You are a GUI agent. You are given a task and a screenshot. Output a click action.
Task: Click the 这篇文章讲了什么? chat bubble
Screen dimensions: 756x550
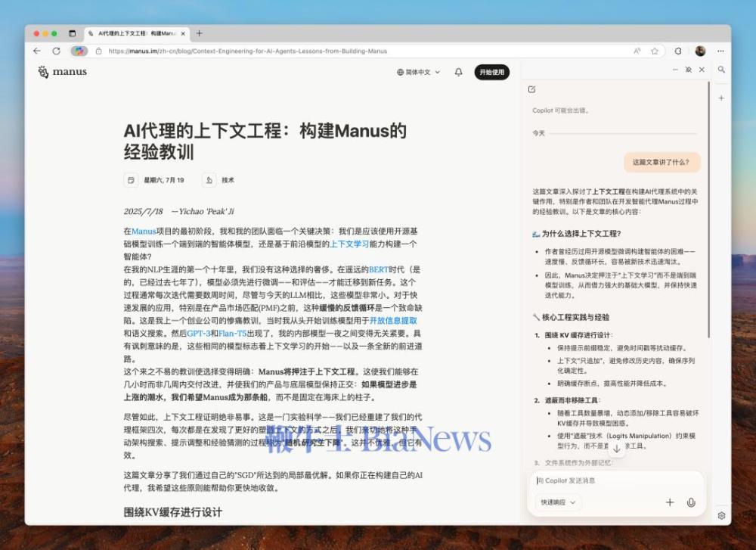point(661,162)
